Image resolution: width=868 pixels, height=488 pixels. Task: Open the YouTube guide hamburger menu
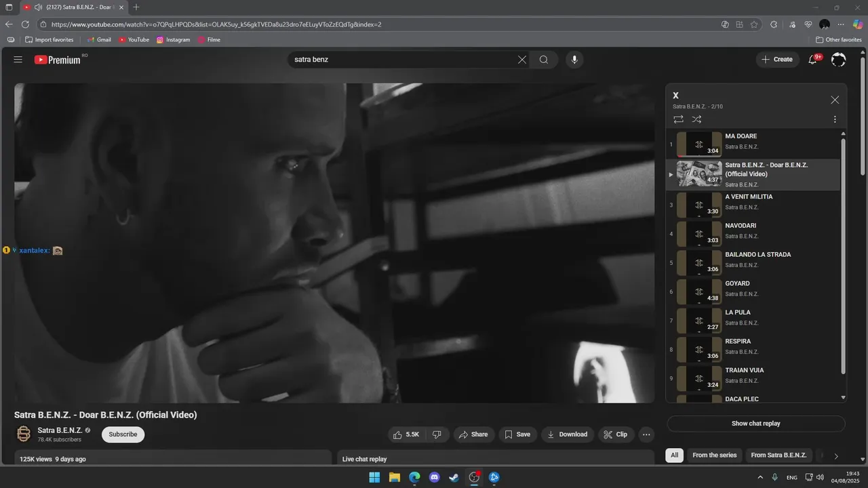pos(18,60)
